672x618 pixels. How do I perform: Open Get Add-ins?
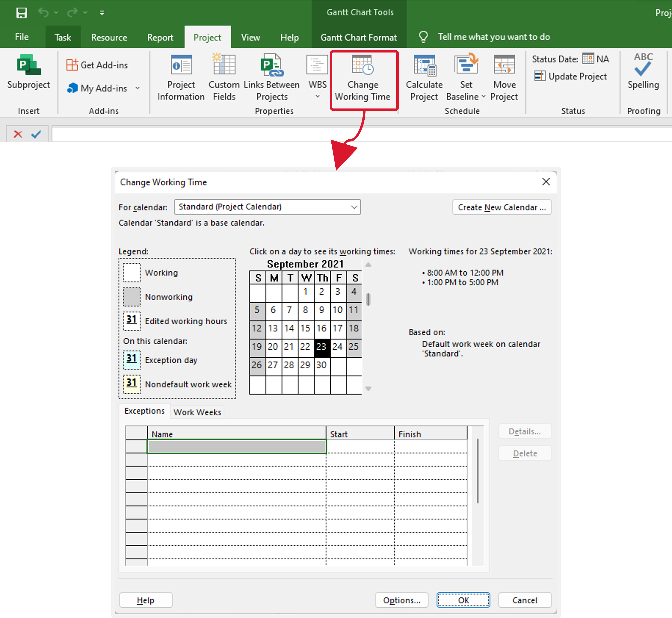pyautogui.click(x=97, y=65)
